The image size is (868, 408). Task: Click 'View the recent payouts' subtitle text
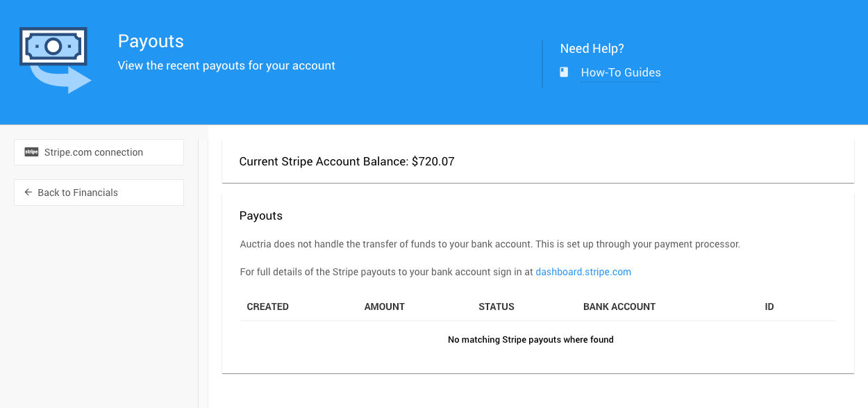click(x=226, y=66)
